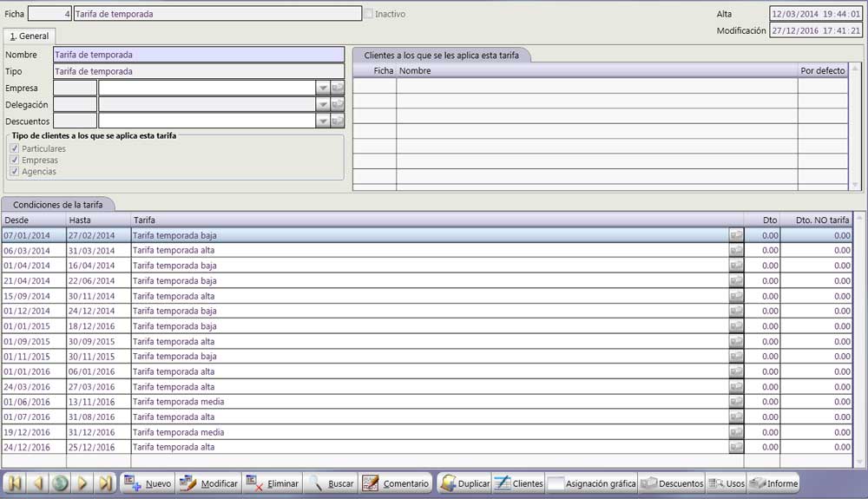Click the Alta date field
868x499 pixels.
point(816,14)
